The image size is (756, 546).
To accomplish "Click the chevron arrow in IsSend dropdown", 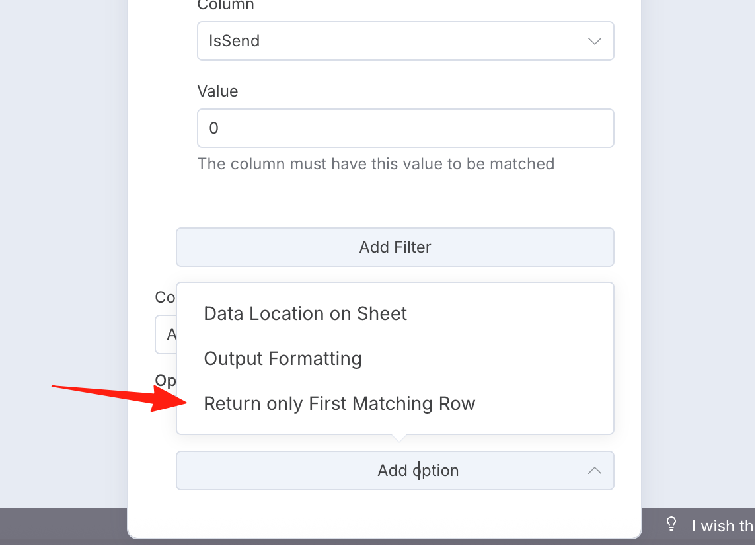I will point(595,41).
